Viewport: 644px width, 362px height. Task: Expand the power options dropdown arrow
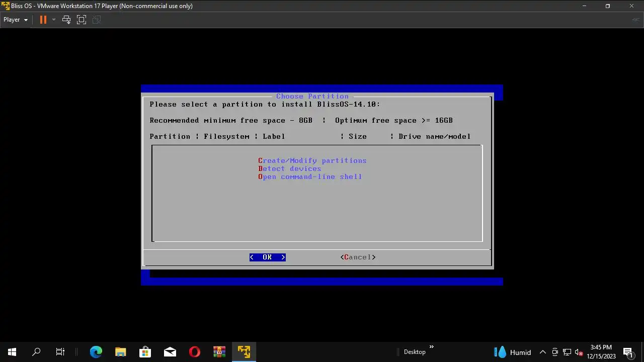tap(54, 20)
